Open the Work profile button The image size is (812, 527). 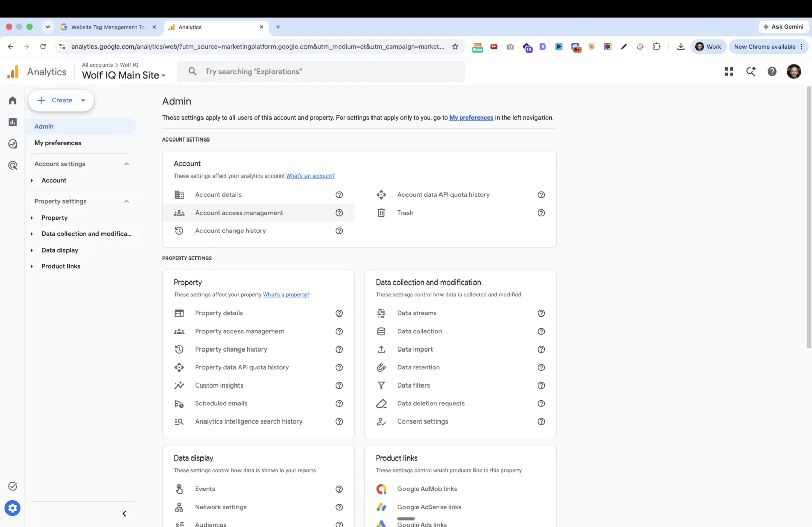(708, 47)
